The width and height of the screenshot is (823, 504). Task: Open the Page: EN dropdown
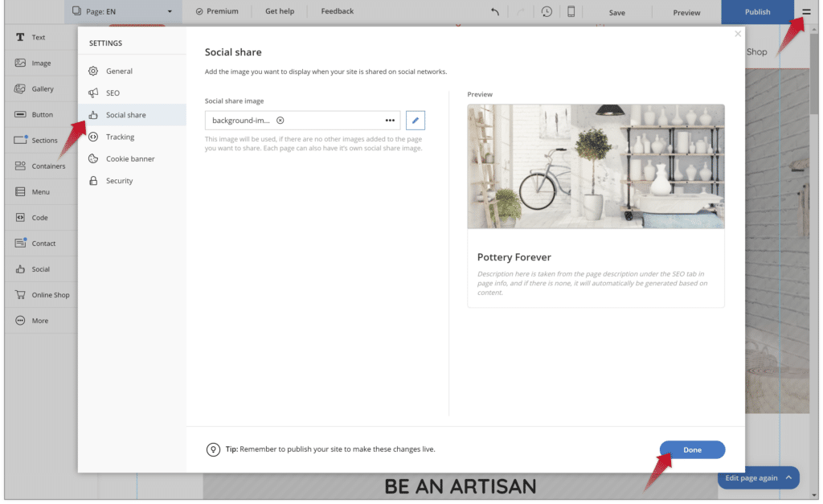122,12
